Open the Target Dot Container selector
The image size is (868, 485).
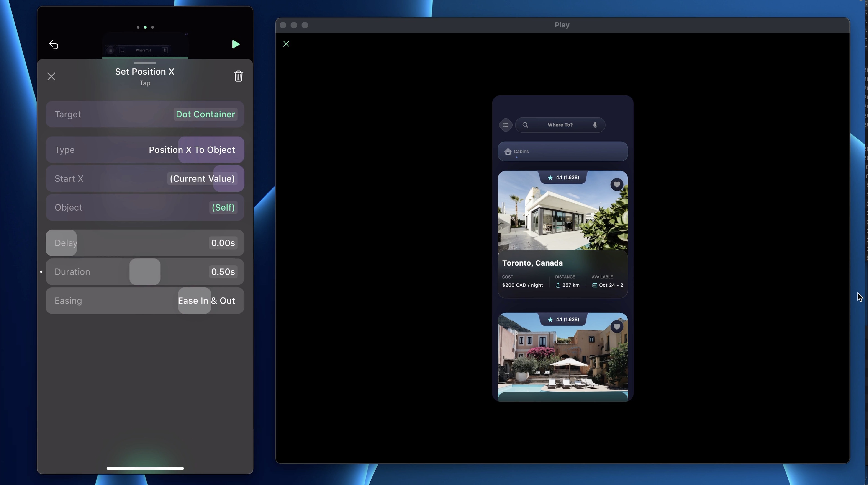205,114
